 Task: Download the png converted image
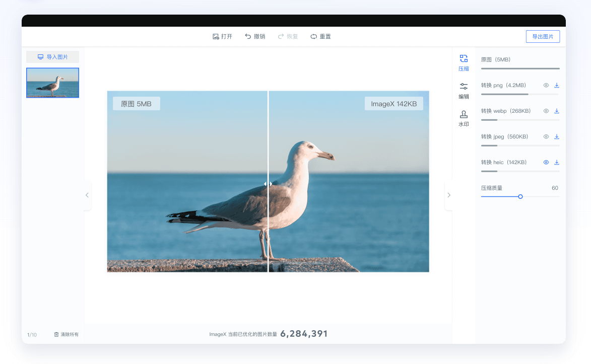[x=557, y=86]
